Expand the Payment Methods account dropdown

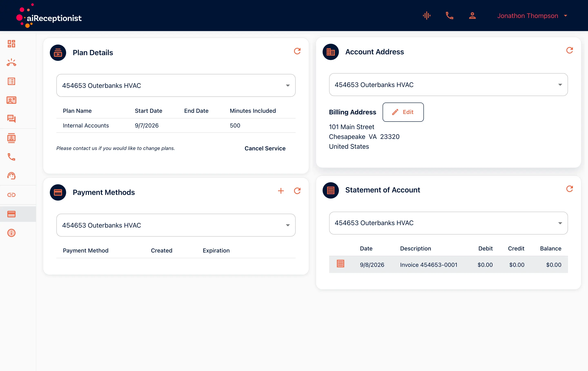(x=176, y=225)
